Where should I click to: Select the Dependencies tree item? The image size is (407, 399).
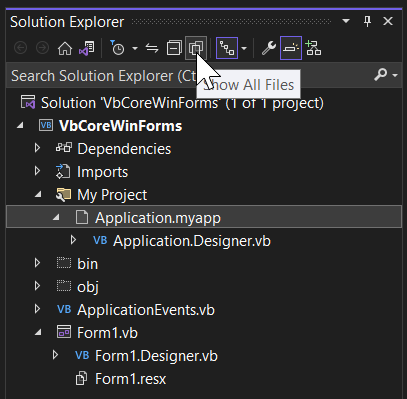(x=124, y=149)
